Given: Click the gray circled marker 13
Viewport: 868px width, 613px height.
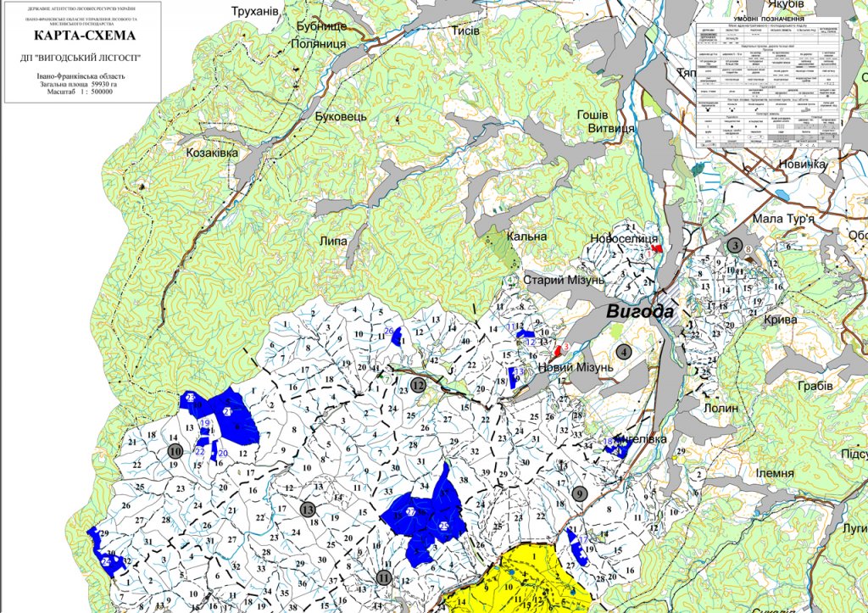Looking at the screenshot, I should pyautogui.click(x=308, y=509).
